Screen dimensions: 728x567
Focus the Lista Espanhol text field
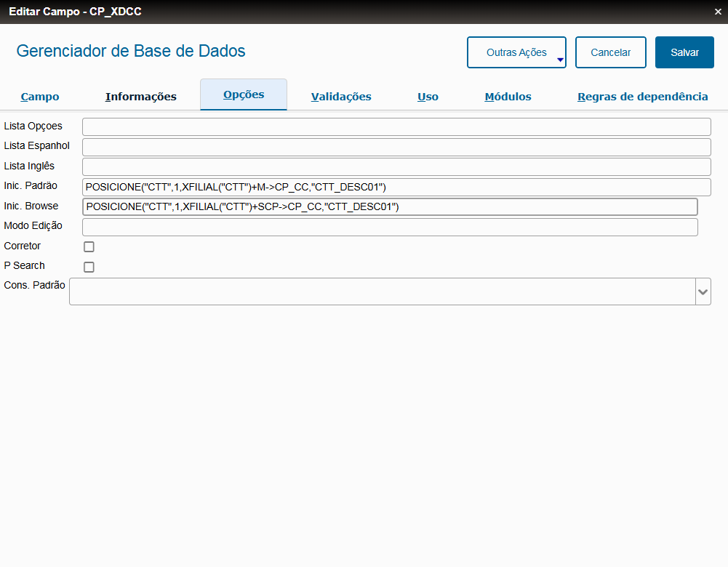click(x=396, y=147)
